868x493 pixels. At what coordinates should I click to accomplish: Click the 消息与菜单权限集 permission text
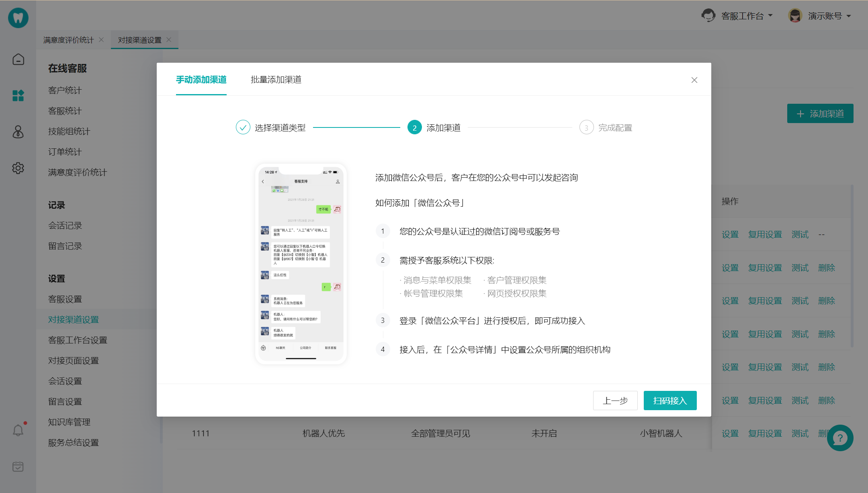pyautogui.click(x=437, y=280)
